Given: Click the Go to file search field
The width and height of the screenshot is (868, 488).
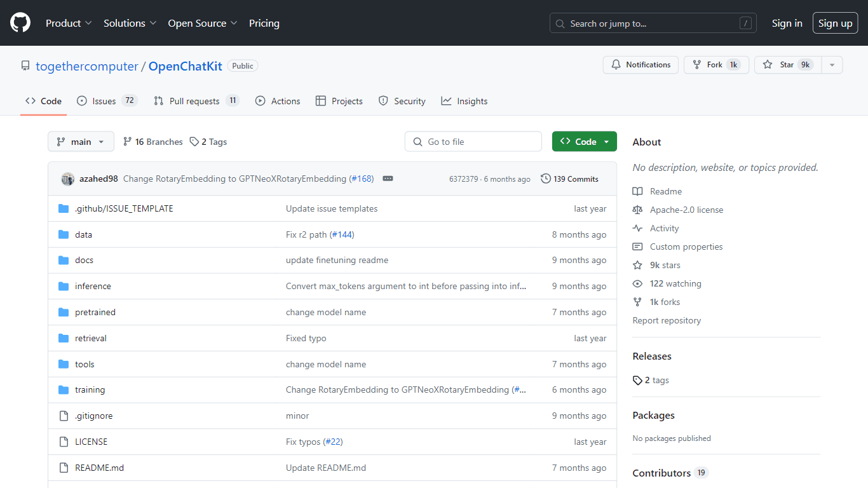Looking at the screenshot, I should point(473,142).
